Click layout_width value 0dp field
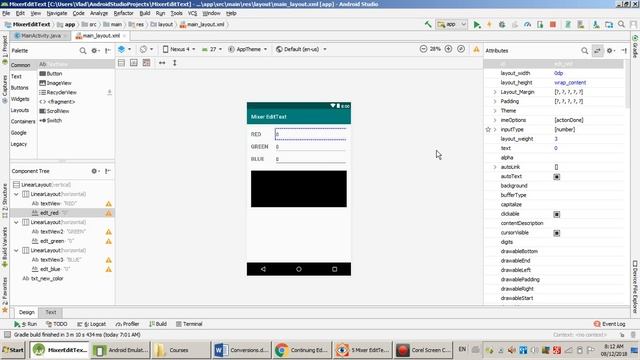Screen dimensions: 640x360 click(588, 73)
